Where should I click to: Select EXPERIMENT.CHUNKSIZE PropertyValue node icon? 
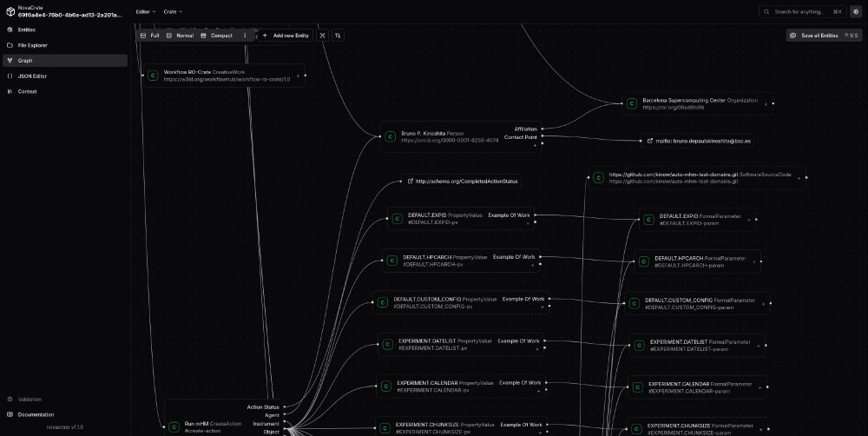point(385,428)
